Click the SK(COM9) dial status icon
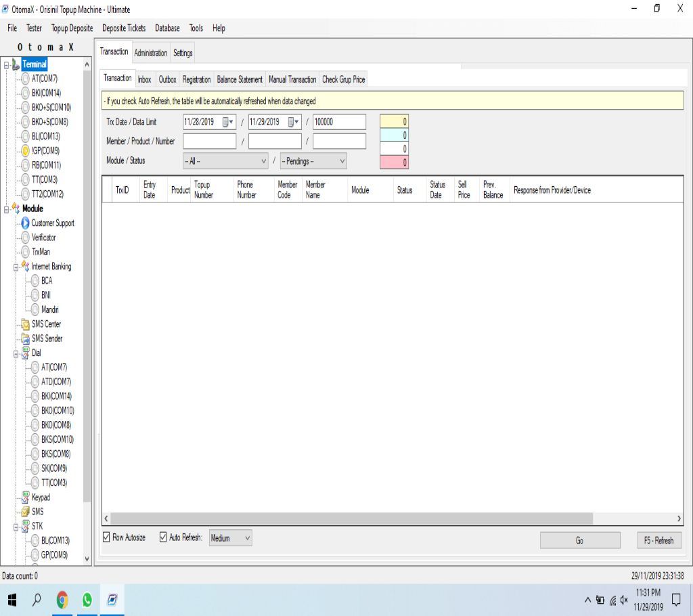The height and width of the screenshot is (616, 693). pos(35,468)
